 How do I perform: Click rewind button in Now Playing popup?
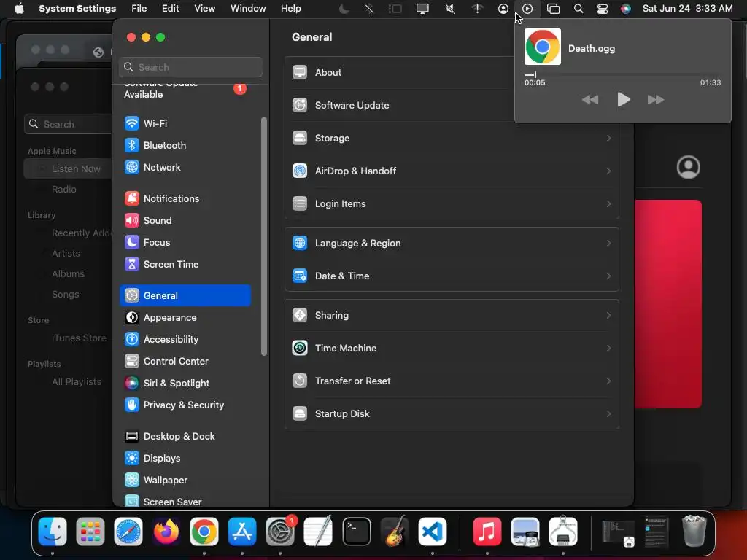tap(590, 99)
